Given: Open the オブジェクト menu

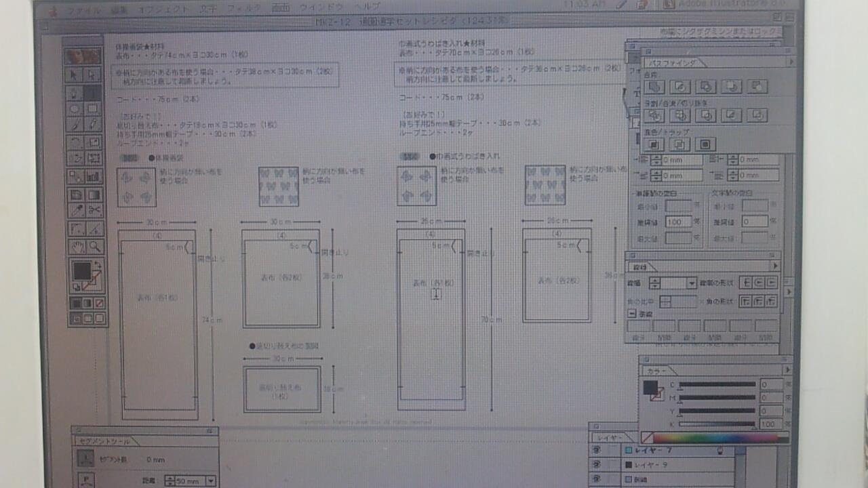Looking at the screenshot, I should [x=163, y=9].
